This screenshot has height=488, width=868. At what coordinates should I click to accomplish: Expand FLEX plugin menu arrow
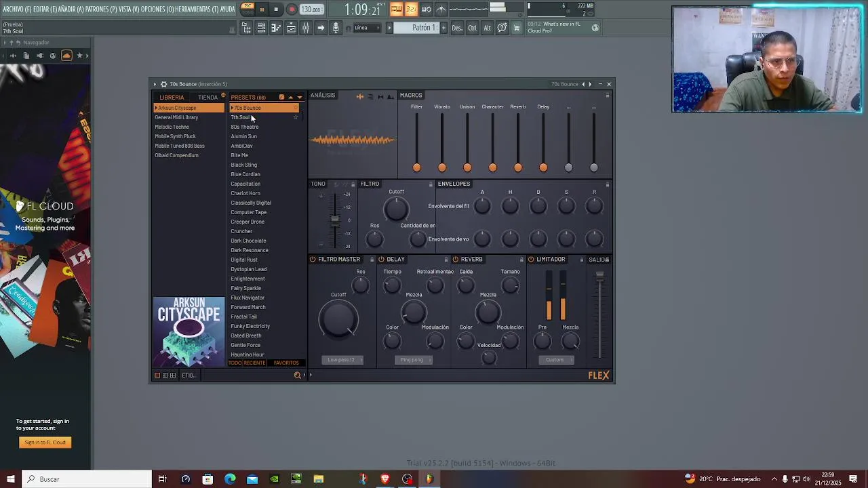(x=155, y=84)
